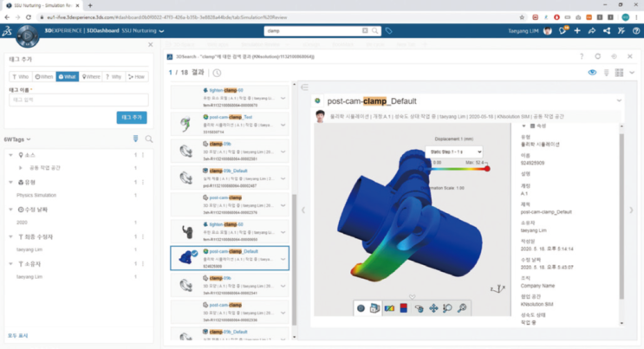Image resolution: width=644 pixels, height=349 pixels.
Task: Open the Static Step 1 dropdown
Action: [454, 152]
